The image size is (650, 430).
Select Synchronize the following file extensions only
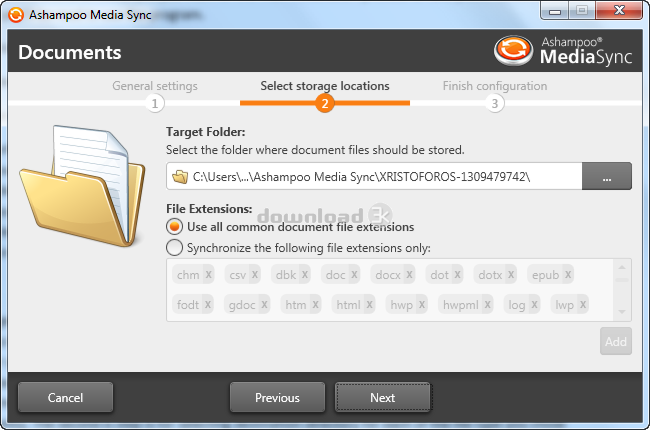[174, 247]
